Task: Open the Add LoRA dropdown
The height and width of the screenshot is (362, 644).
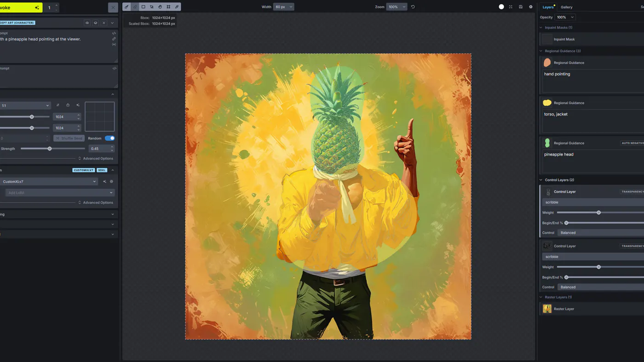Action: 60,193
